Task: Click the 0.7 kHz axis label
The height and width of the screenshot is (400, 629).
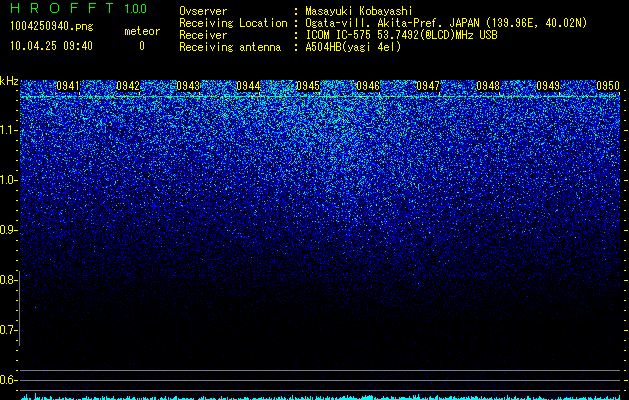Action: [8, 330]
